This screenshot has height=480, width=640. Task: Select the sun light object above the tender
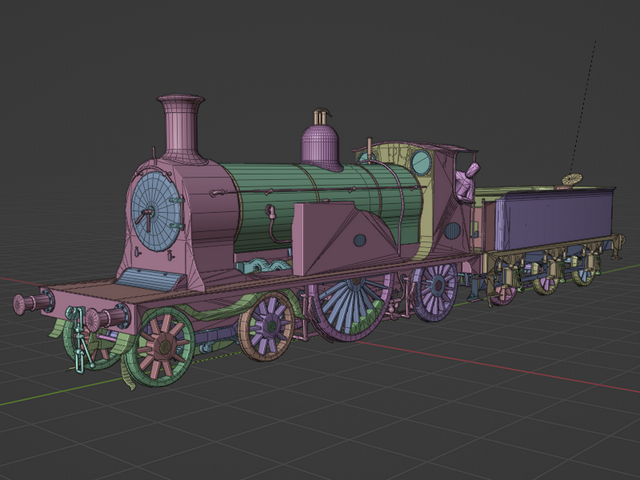572,179
